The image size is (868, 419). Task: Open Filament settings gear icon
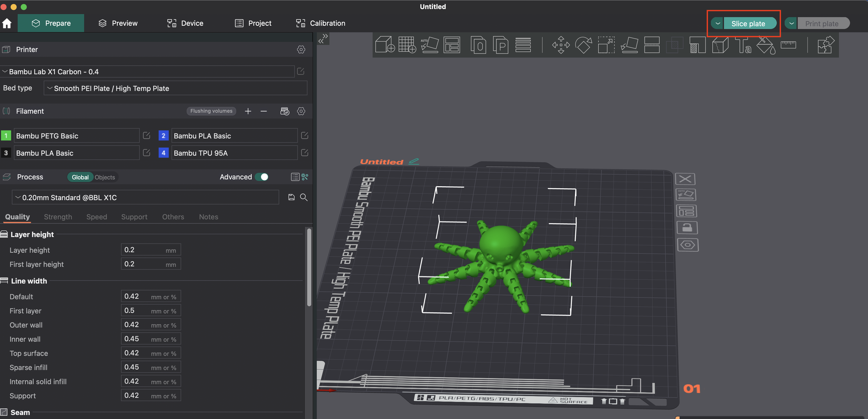point(301,111)
